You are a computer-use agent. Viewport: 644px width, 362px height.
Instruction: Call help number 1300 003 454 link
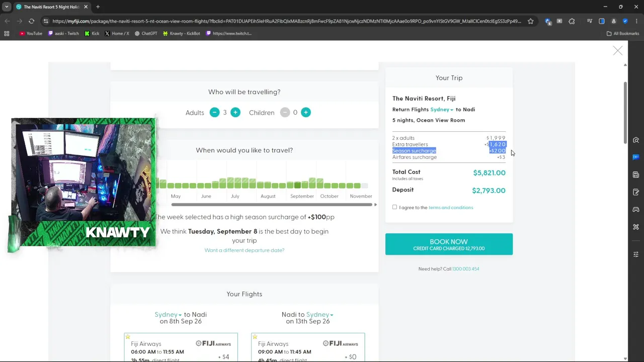click(465, 269)
